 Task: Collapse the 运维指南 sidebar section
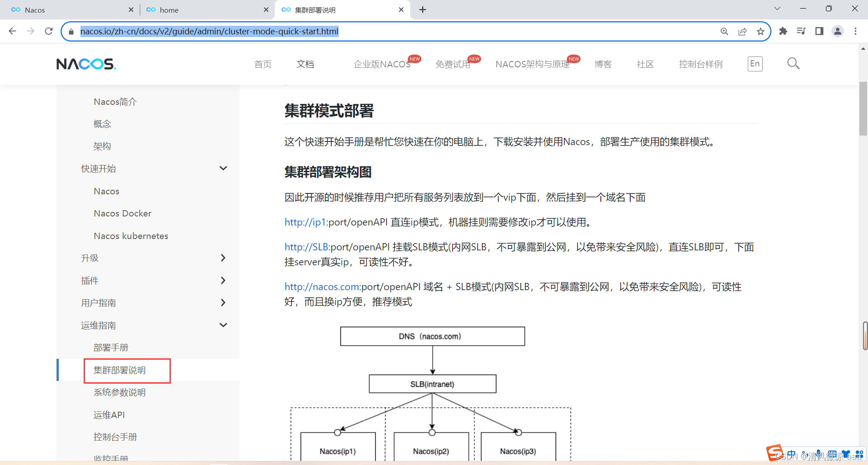(223, 325)
